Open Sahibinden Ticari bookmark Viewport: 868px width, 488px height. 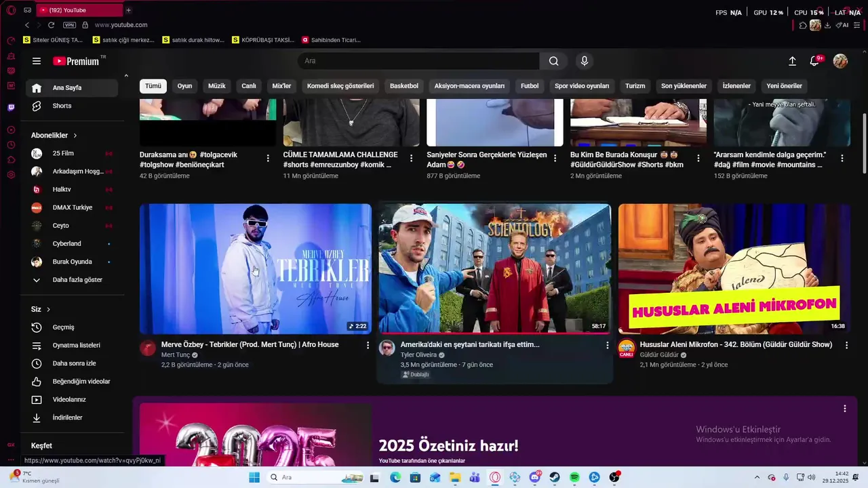(x=331, y=40)
